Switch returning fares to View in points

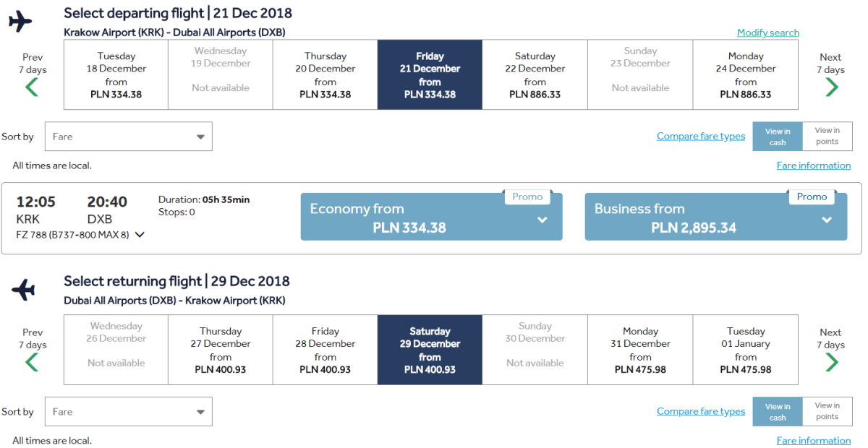(x=827, y=411)
